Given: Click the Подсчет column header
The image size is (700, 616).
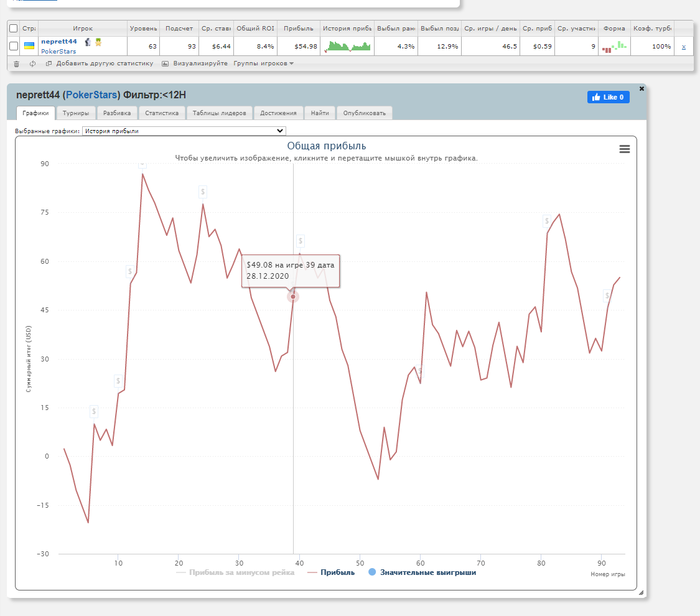Looking at the screenshot, I should coord(179,29).
